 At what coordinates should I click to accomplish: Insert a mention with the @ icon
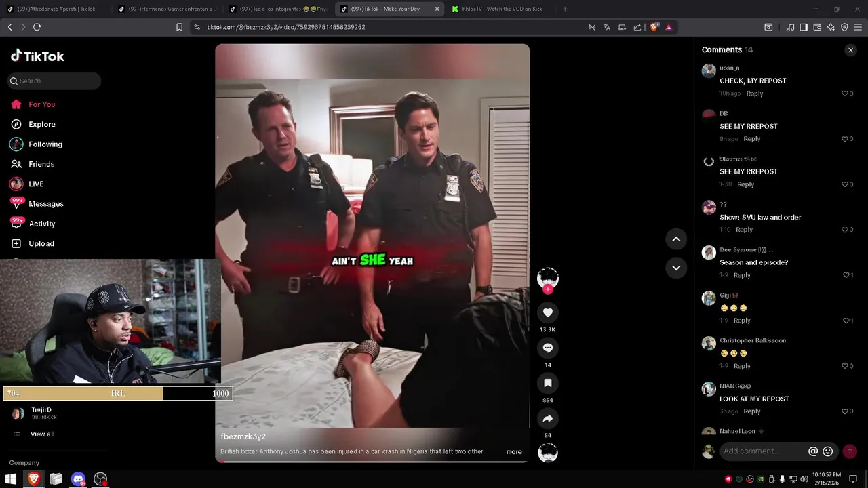click(813, 451)
